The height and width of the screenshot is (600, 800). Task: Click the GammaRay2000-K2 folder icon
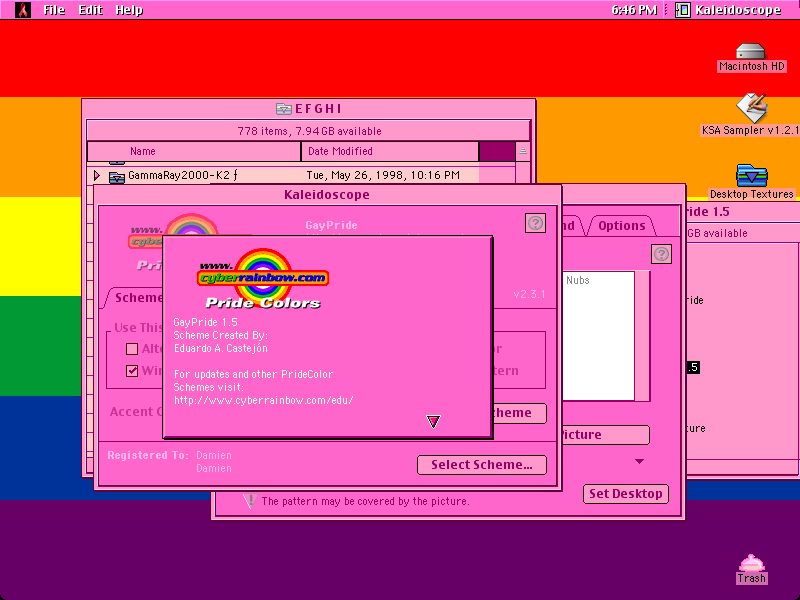(x=117, y=177)
